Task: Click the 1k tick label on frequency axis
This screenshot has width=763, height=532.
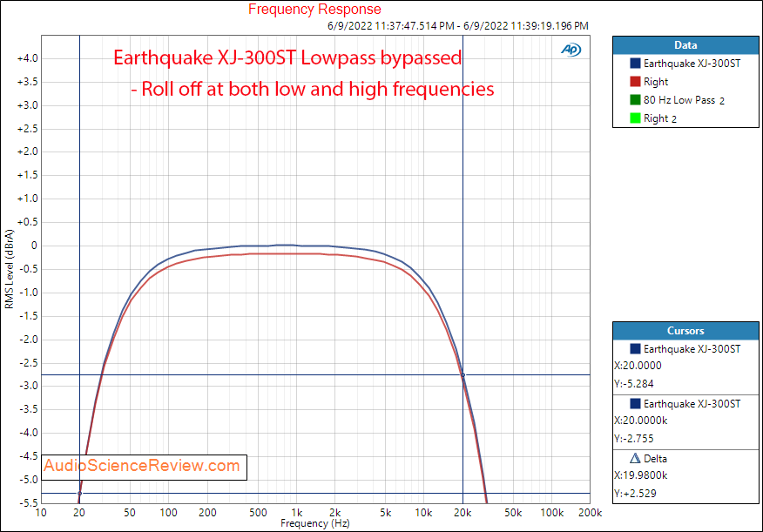Action: coord(297,513)
